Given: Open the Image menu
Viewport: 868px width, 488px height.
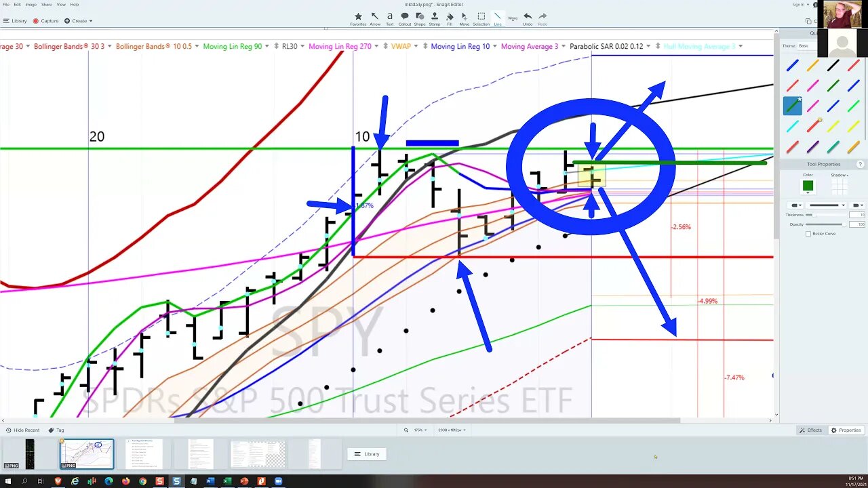Looking at the screenshot, I should coord(31,4).
